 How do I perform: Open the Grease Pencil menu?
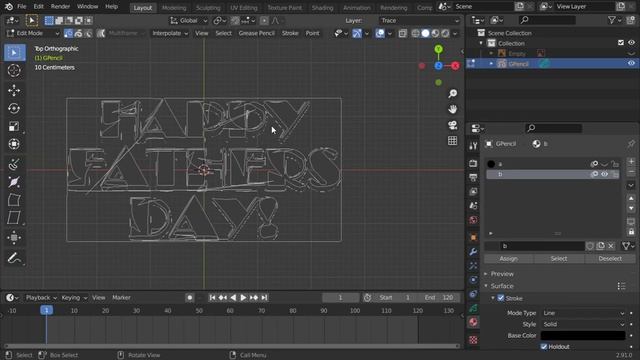(257, 33)
